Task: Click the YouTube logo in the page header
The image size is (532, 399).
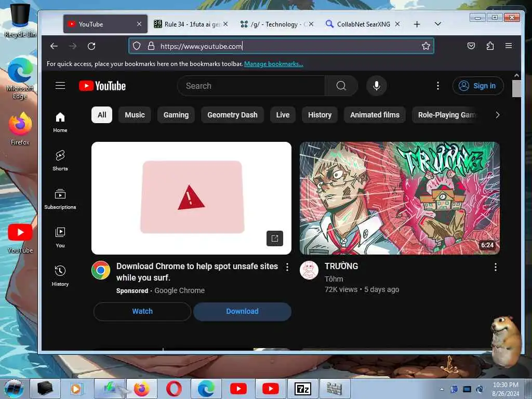Action: (102, 86)
